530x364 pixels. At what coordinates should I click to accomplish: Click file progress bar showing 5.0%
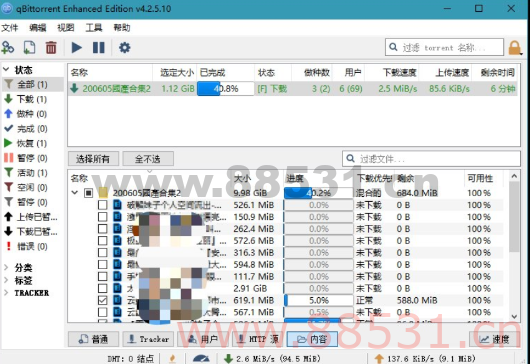click(x=318, y=300)
